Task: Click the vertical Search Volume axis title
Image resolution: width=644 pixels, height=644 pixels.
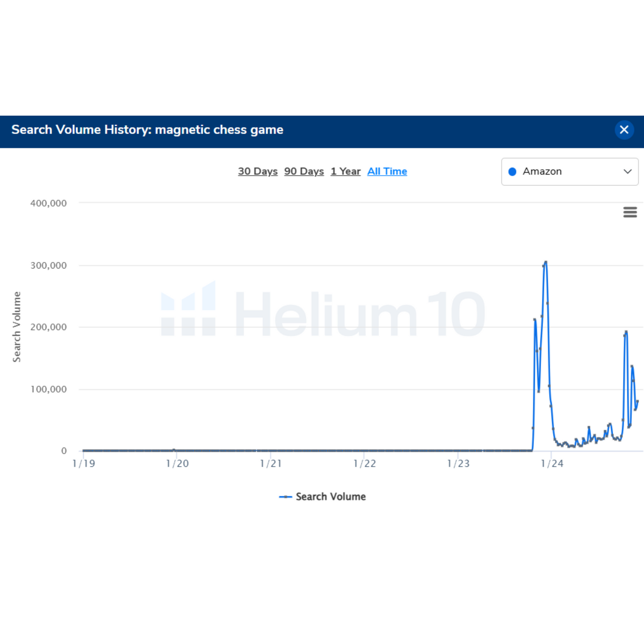Action: tap(16, 327)
